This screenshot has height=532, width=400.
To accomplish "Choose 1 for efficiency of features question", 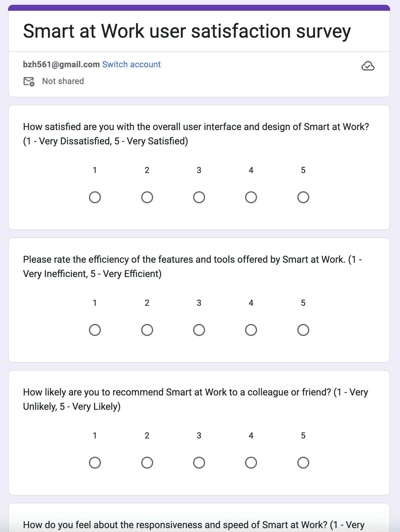I will pos(95,330).
